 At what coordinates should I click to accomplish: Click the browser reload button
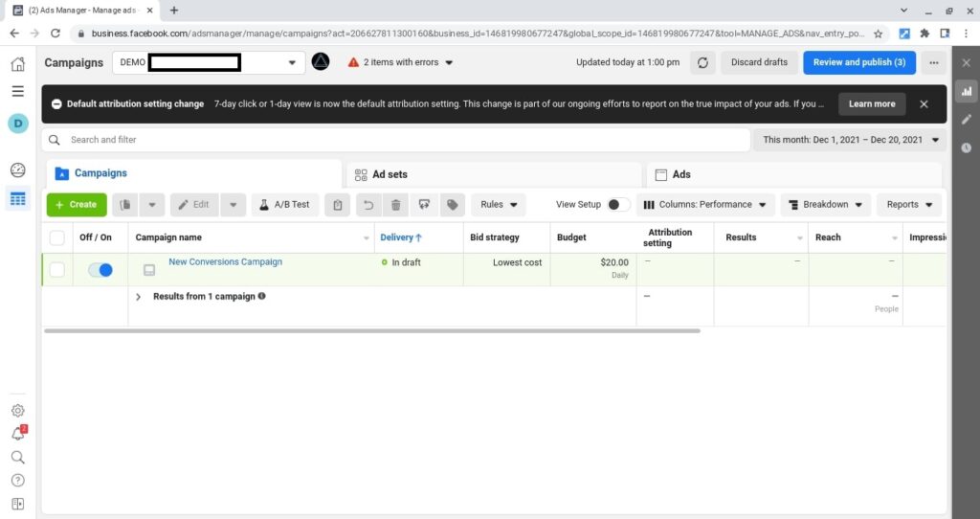pyautogui.click(x=55, y=34)
